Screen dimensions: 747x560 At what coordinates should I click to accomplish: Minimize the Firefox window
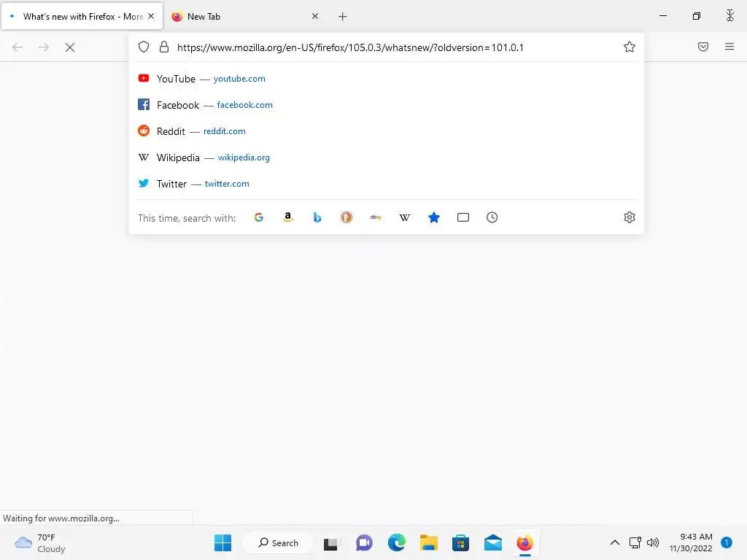pos(662,16)
